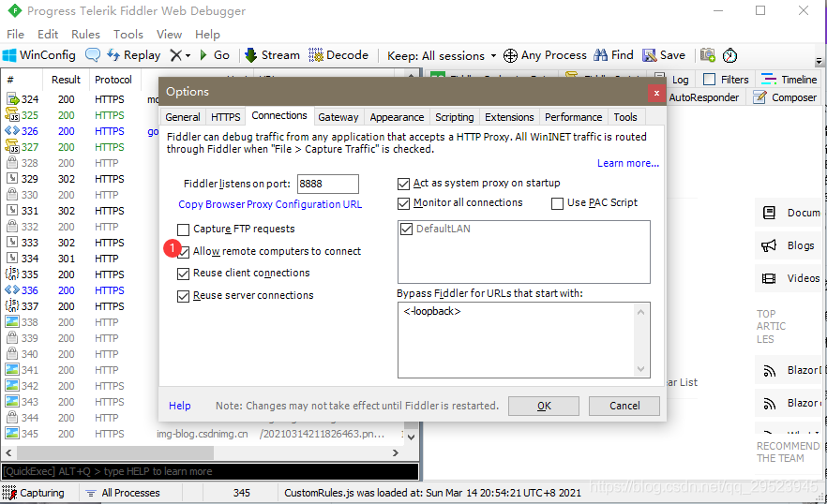Open Blogs megaphone sidebar item
Image resolution: width=827 pixels, height=504 pixels.
pos(789,245)
